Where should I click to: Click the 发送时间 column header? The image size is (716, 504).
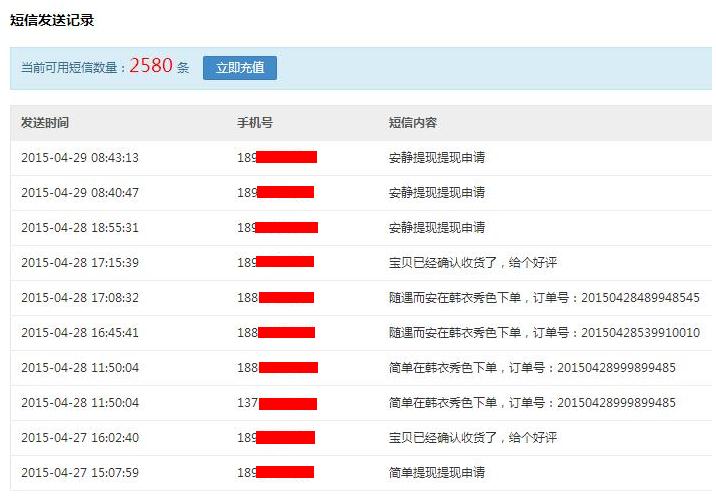click(45, 123)
